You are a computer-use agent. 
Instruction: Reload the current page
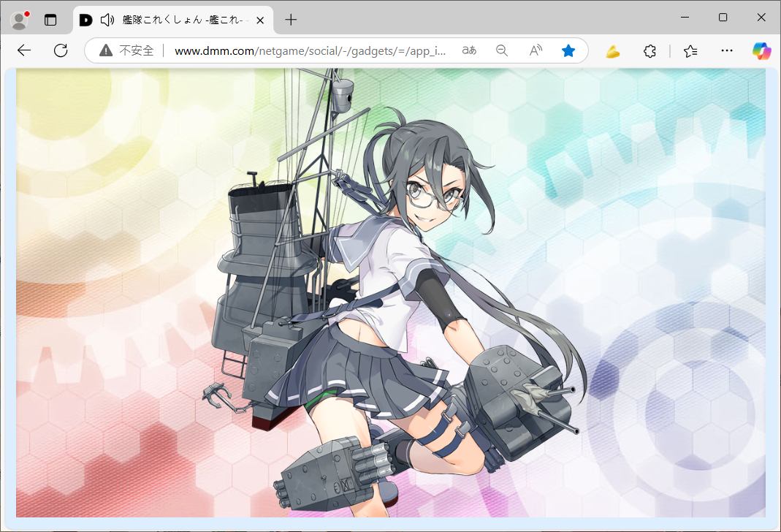click(x=61, y=50)
